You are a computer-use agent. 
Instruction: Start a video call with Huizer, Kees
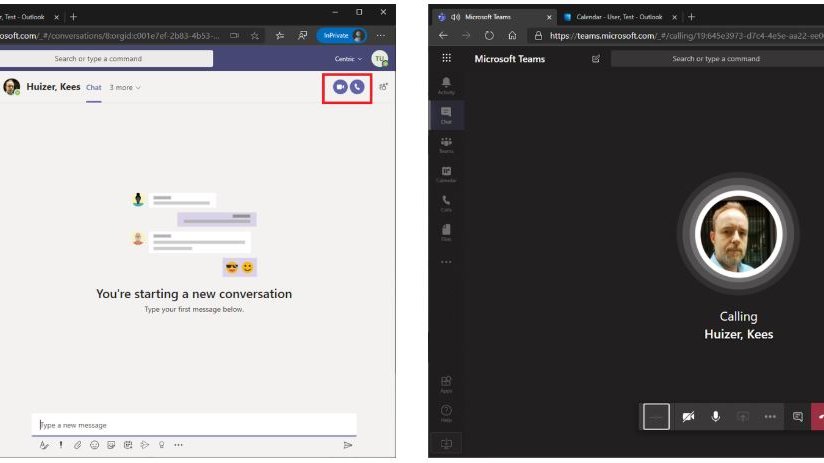pyautogui.click(x=340, y=87)
